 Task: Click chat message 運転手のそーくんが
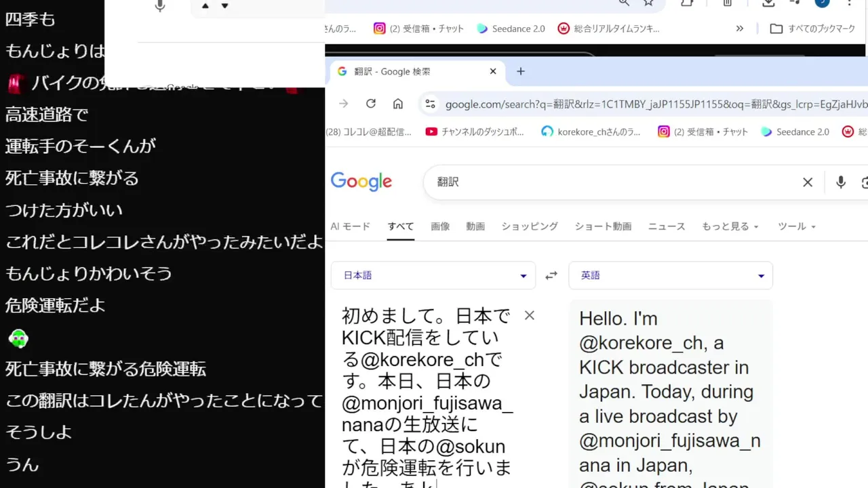click(x=81, y=146)
